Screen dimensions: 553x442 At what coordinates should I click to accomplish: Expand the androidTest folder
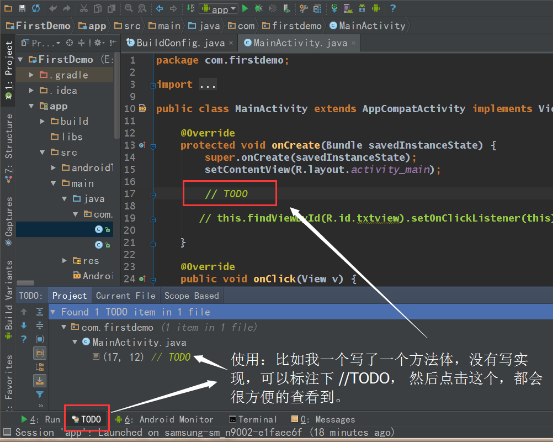(53, 168)
